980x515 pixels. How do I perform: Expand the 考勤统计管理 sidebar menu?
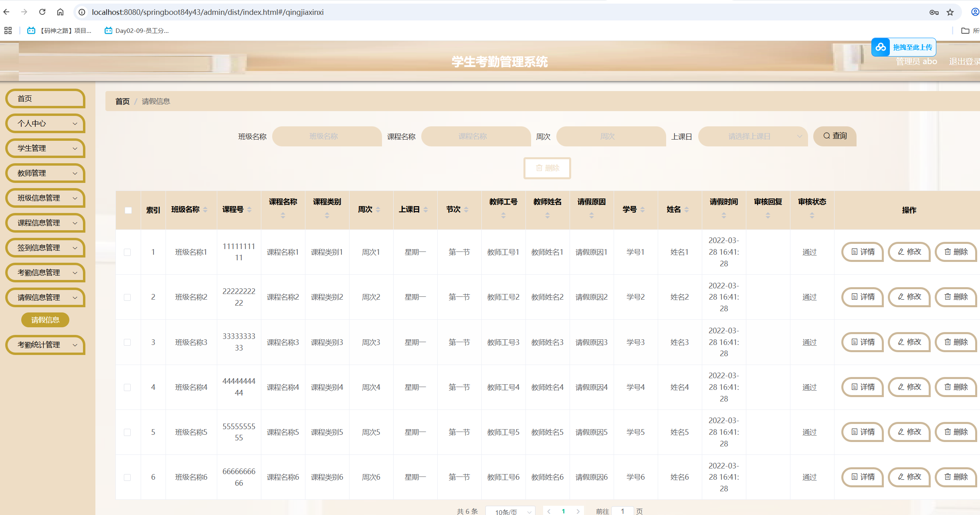(x=46, y=345)
